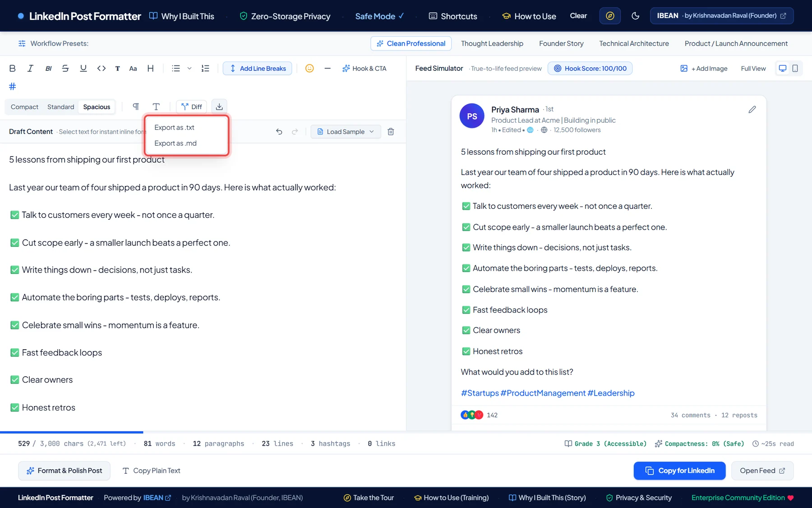Click Open Feed button

[x=762, y=471]
